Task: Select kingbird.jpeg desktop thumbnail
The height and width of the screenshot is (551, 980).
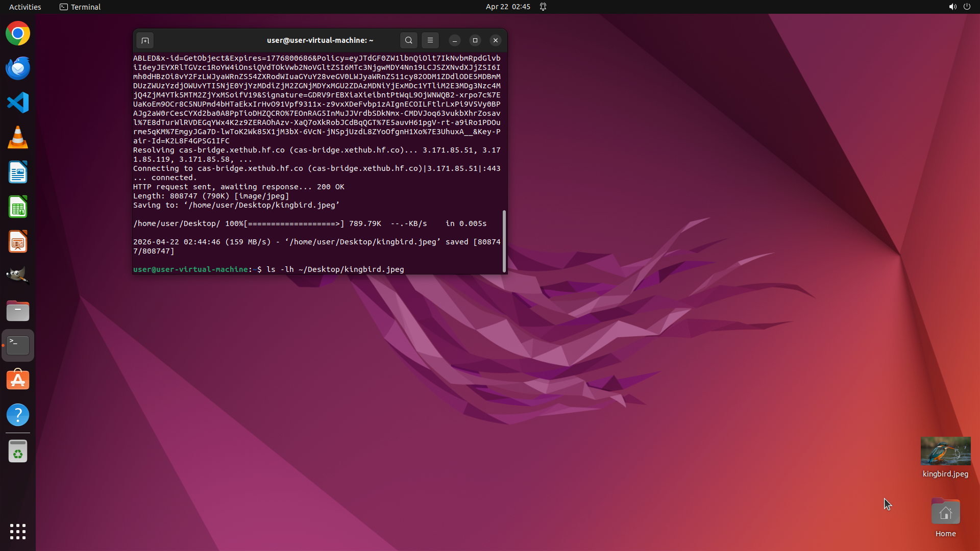Action: [945, 451]
